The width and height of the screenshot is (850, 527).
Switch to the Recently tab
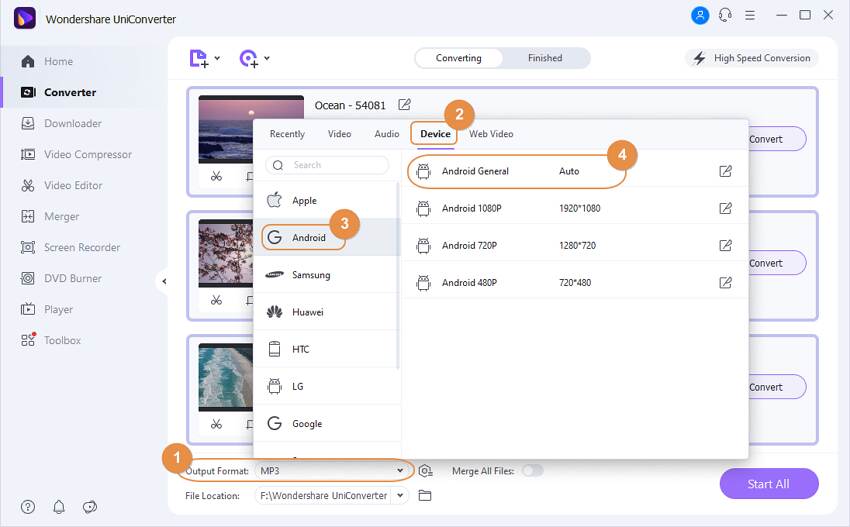pos(287,134)
